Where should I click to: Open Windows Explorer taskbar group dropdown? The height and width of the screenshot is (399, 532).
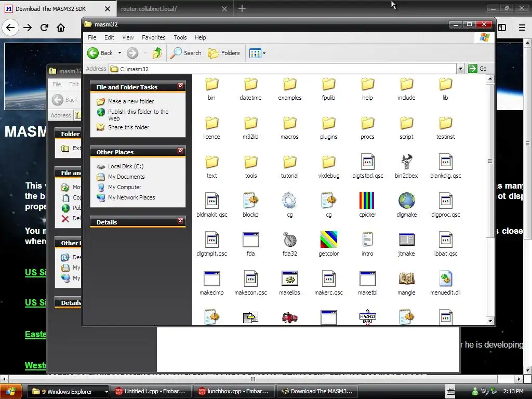pos(106,392)
